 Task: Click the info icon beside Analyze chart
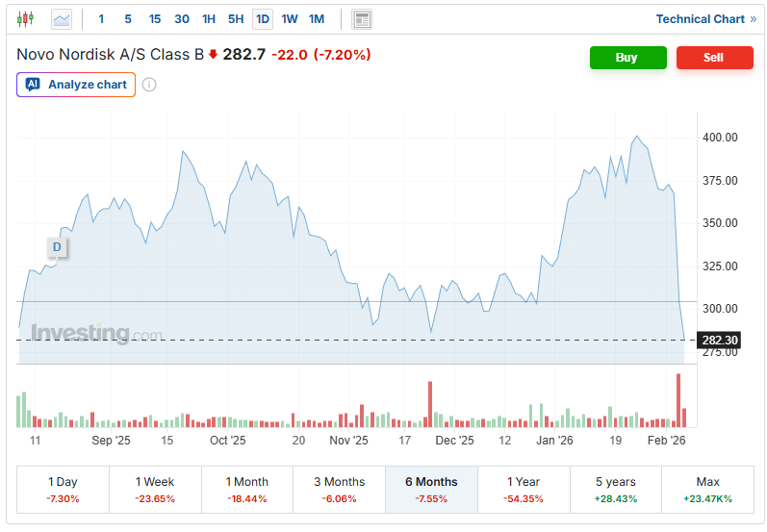(149, 85)
